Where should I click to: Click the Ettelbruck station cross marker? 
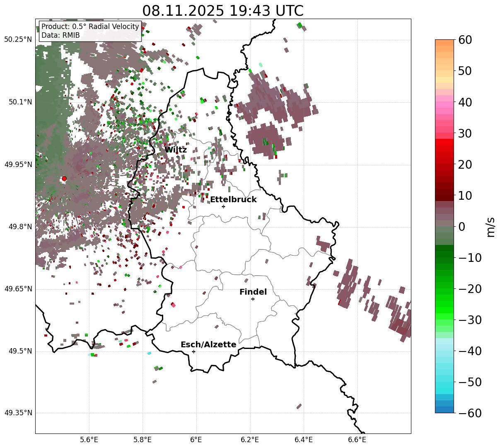click(223, 206)
